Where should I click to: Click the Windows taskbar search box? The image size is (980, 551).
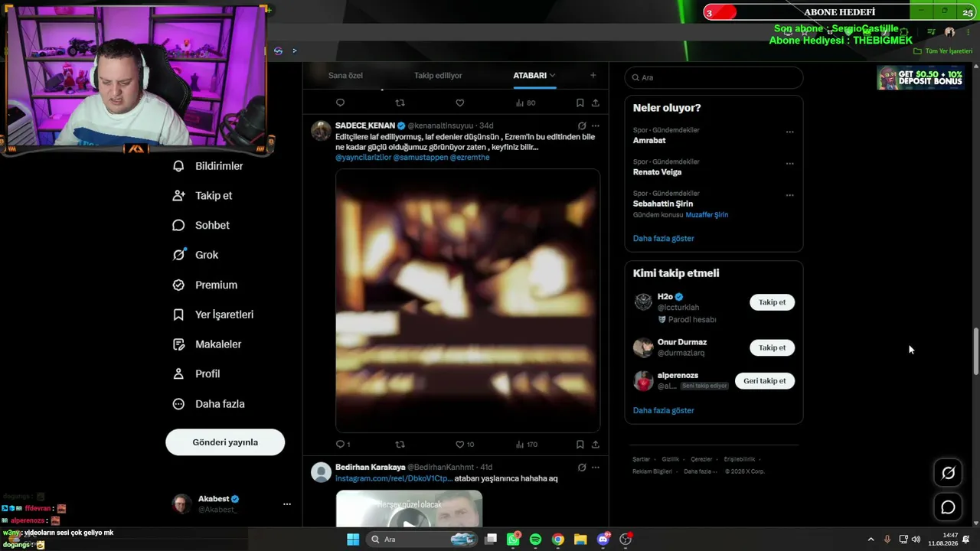click(422, 540)
